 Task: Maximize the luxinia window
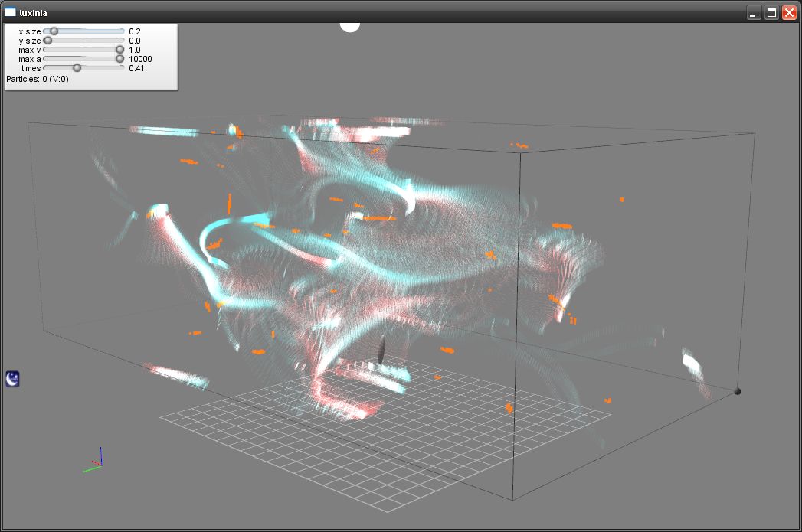point(771,12)
